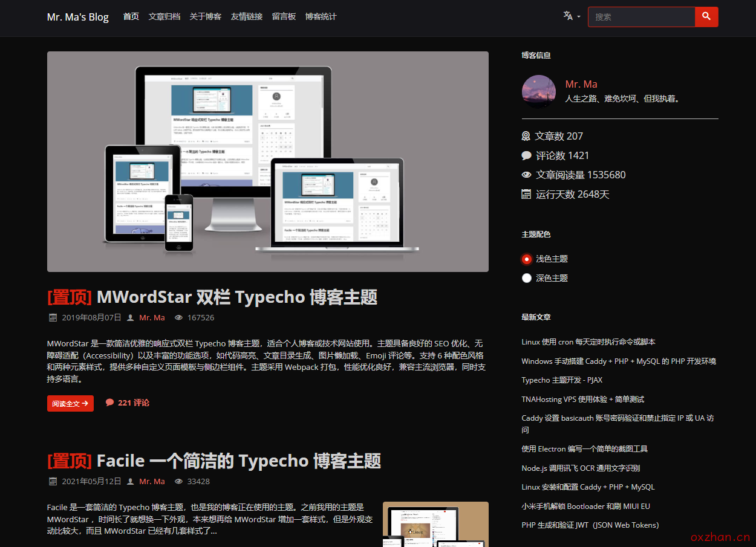Image resolution: width=756 pixels, height=547 pixels.
Task: Open Linux 安装和配置 Caddy + PHP + MySQL
Action: point(588,487)
